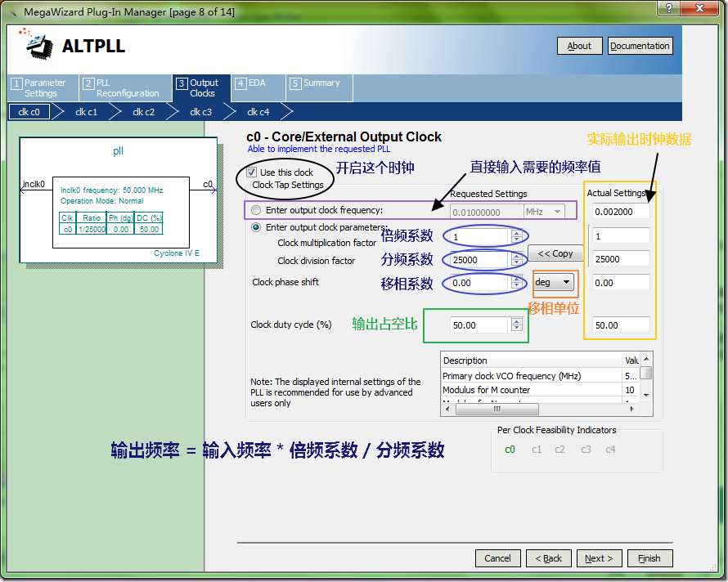
Task: Increase clock phase shift with up arrow
Action: pos(517,279)
